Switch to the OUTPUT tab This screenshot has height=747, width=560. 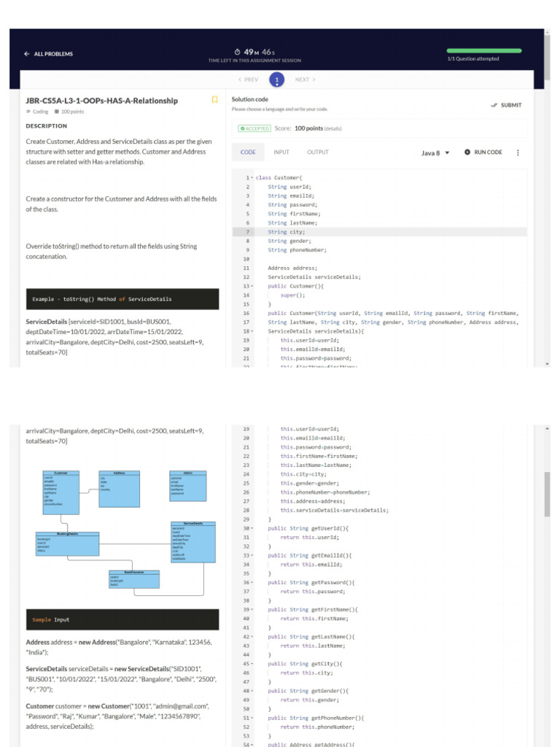(x=318, y=152)
